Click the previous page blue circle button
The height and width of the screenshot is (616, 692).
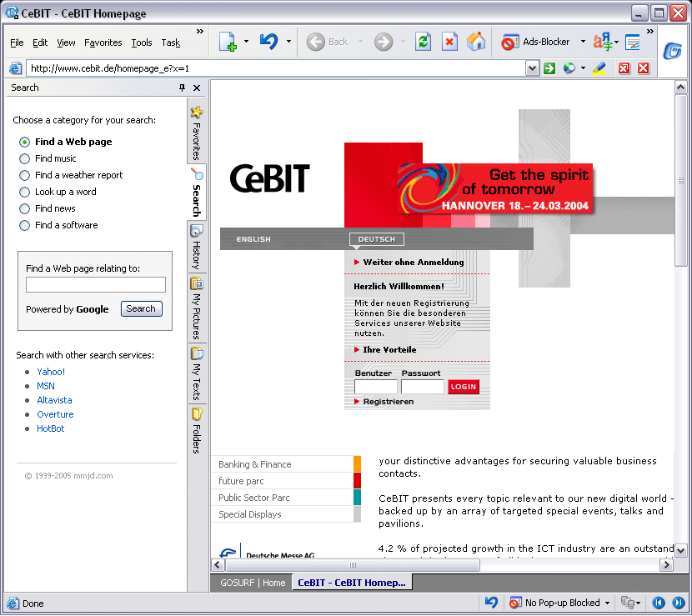658,603
